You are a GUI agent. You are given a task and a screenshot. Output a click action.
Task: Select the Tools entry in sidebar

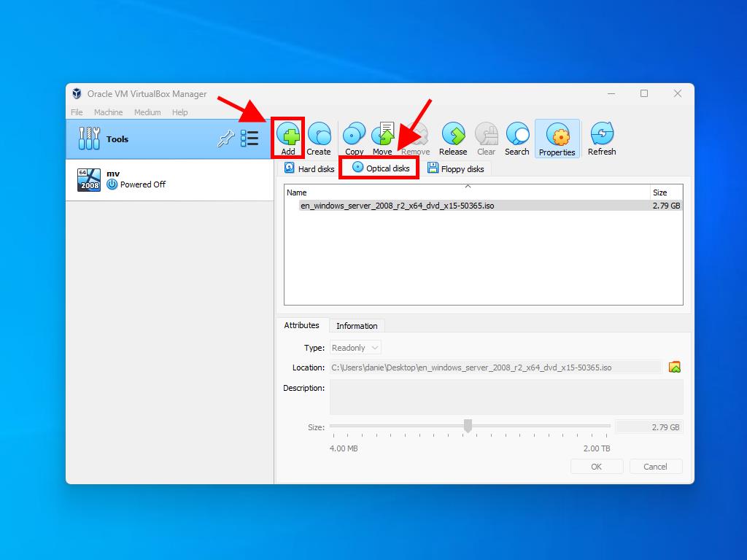[x=169, y=139]
